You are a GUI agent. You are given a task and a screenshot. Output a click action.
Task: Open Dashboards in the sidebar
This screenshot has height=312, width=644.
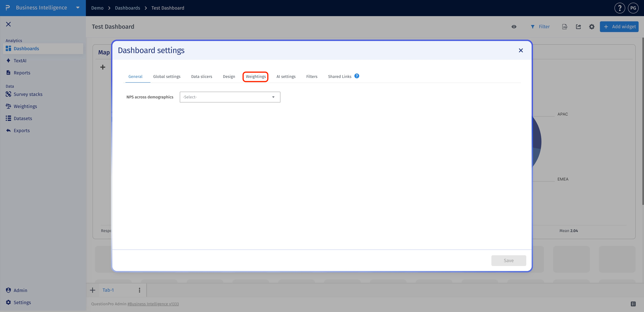click(43, 49)
